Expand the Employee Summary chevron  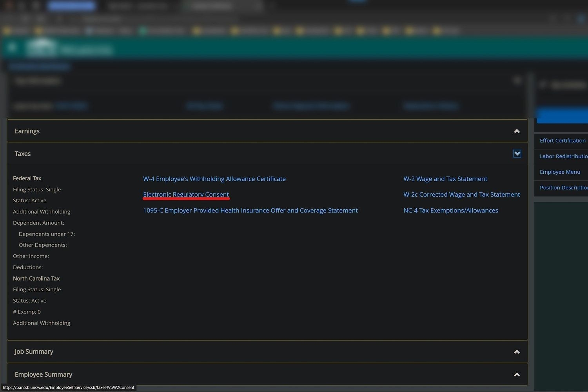coord(517,375)
